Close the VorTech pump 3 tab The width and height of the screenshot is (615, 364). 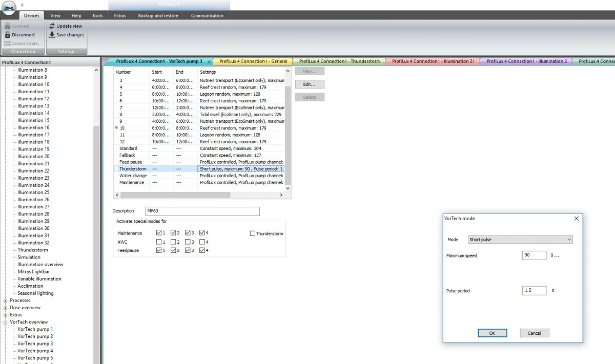pyautogui.click(x=209, y=61)
